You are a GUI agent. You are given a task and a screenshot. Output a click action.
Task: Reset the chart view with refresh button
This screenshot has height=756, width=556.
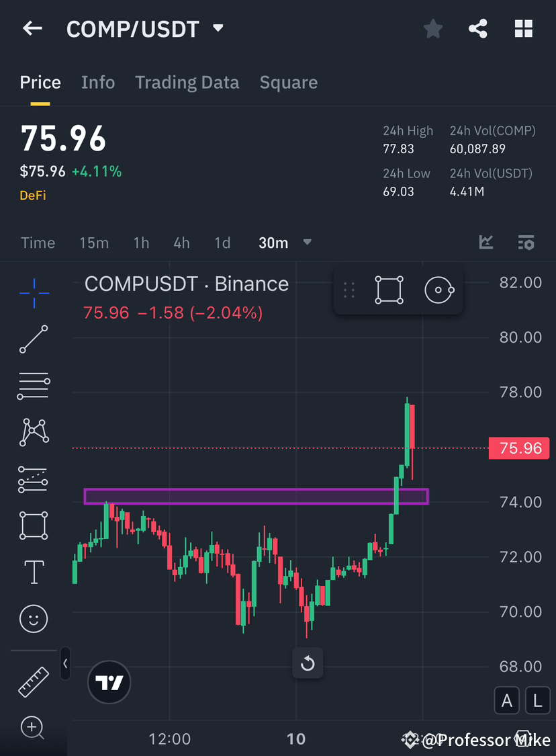308,663
